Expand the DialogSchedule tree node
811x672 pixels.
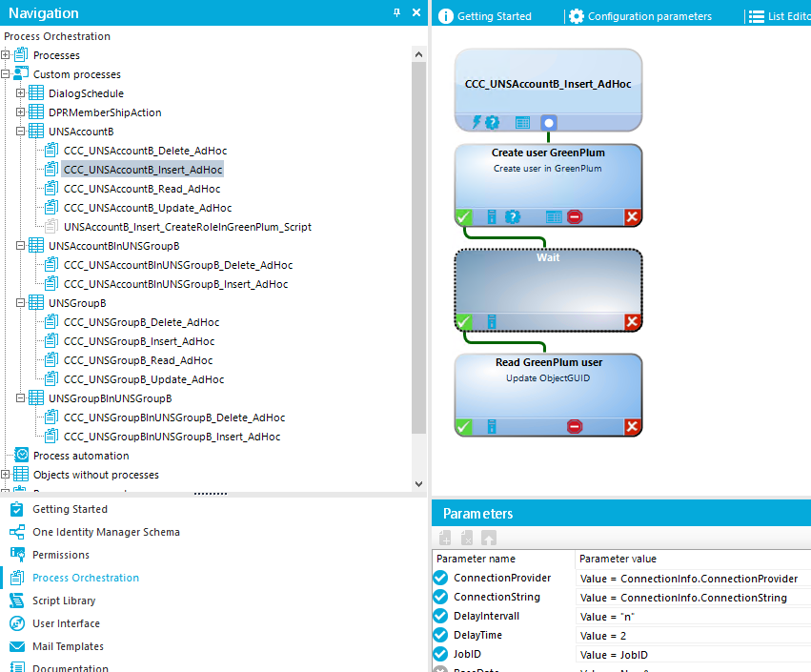click(18, 93)
